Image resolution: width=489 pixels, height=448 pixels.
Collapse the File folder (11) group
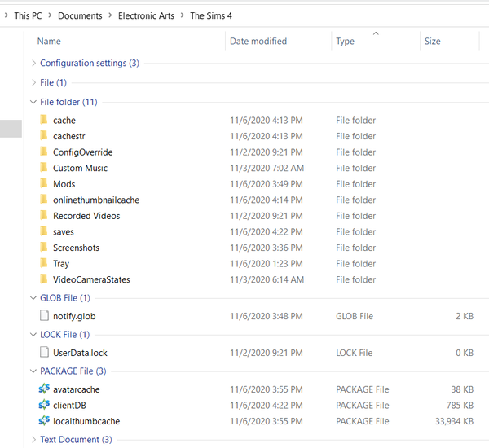(x=33, y=102)
